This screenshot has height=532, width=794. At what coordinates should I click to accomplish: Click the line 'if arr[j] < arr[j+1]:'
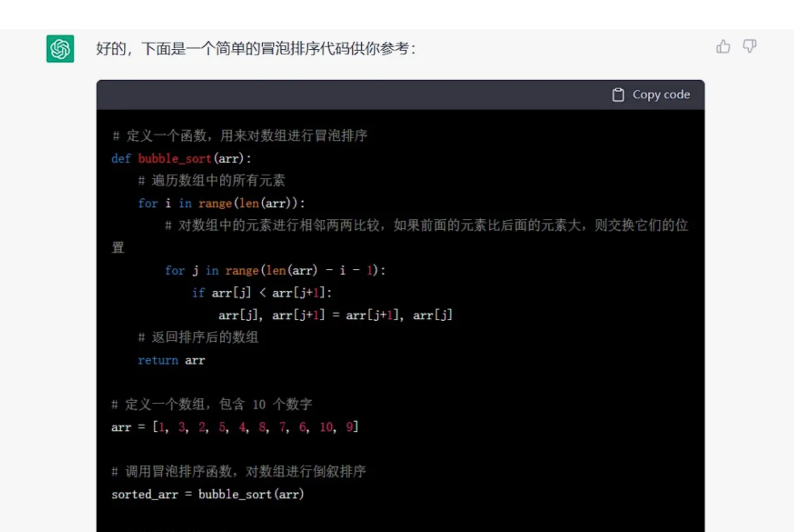tap(262, 293)
